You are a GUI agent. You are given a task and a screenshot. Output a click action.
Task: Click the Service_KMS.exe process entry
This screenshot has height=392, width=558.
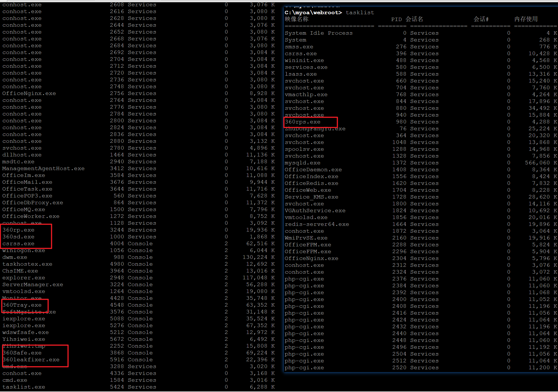311,197
